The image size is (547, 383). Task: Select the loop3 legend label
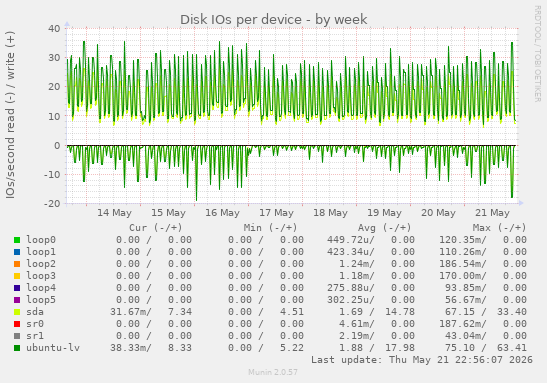(41, 276)
